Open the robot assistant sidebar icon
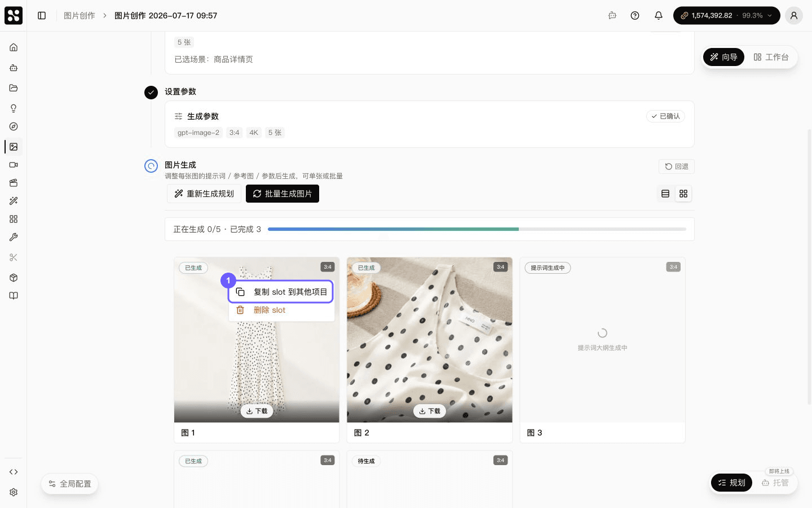812x508 pixels. point(14,68)
